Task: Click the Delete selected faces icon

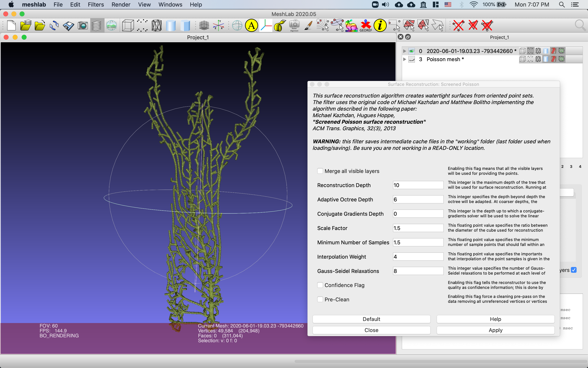Action: coord(473,25)
